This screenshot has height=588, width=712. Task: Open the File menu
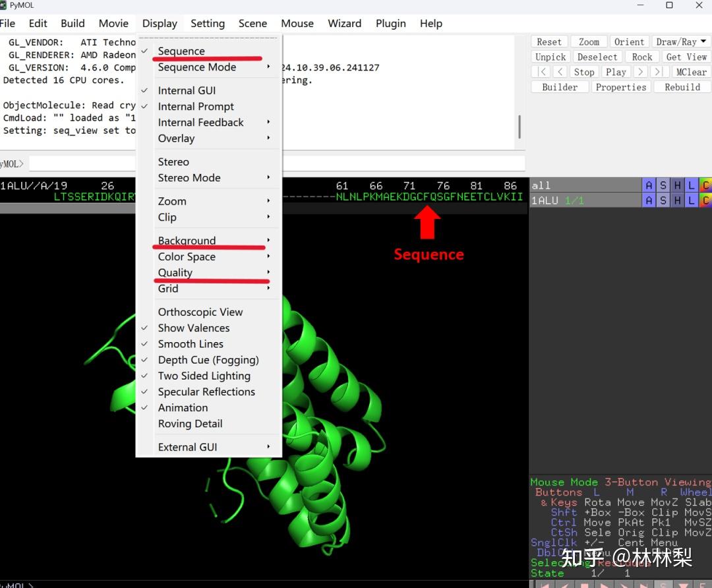(7, 23)
